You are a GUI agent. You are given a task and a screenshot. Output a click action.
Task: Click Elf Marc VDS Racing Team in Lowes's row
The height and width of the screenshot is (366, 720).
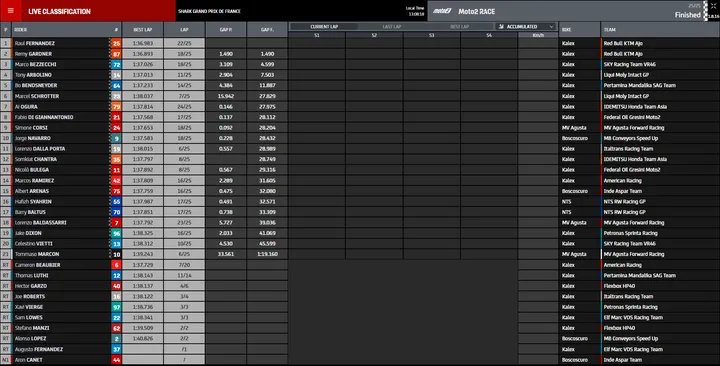tap(633, 318)
